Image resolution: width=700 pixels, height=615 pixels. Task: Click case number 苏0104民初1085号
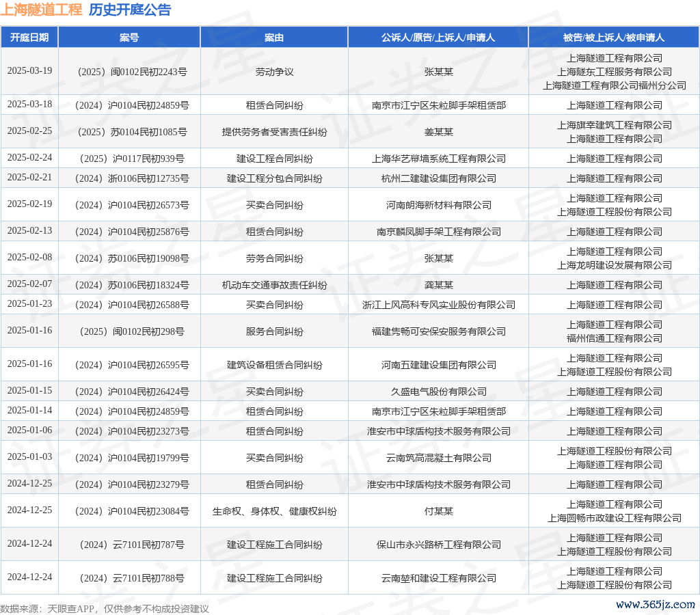pos(132,132)
